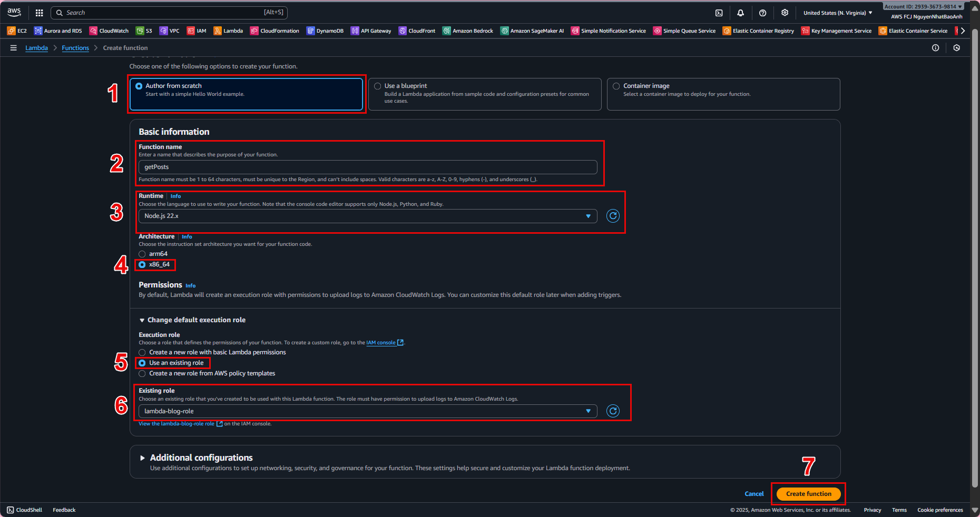980x517 pixels.
Task: Refresh the Existing role list
Action: pos(613,411)
